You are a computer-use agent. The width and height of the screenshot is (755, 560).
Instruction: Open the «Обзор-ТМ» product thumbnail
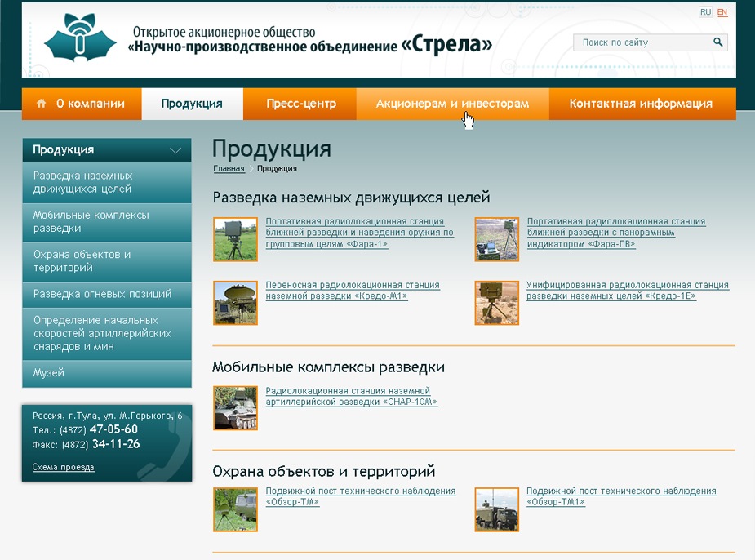235,509
